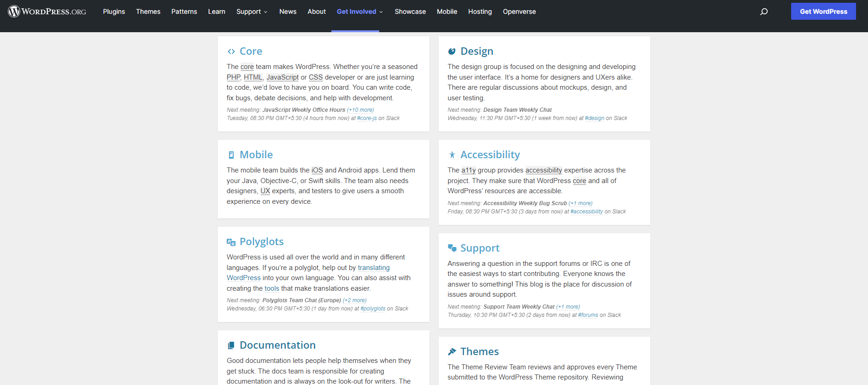This screenshot has width=868, height=385.
Task: Click the #core-js Slack channel link
Action: (367, 118)
